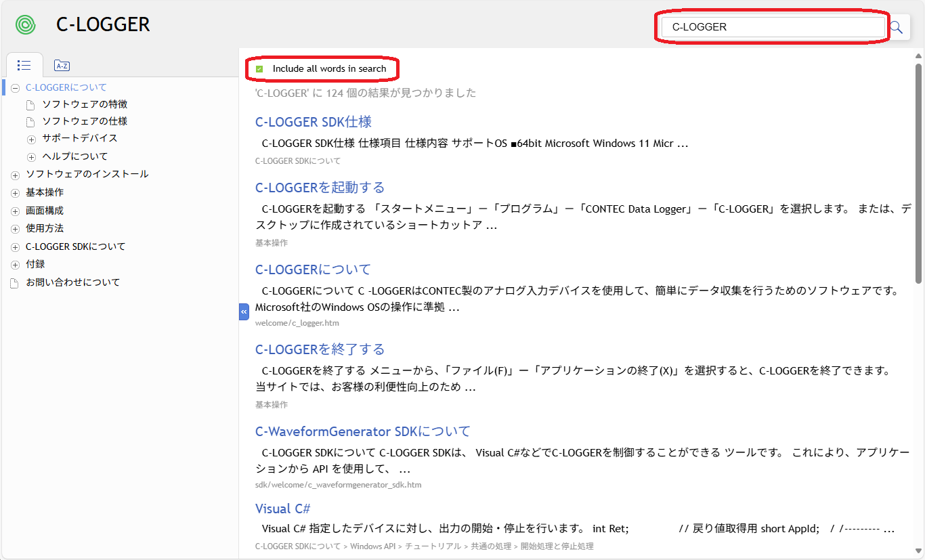This screenshot has height=560, width=925.
Task: Open the C-LOGGER SDK仕様 search result
Action: coord(313,122)
